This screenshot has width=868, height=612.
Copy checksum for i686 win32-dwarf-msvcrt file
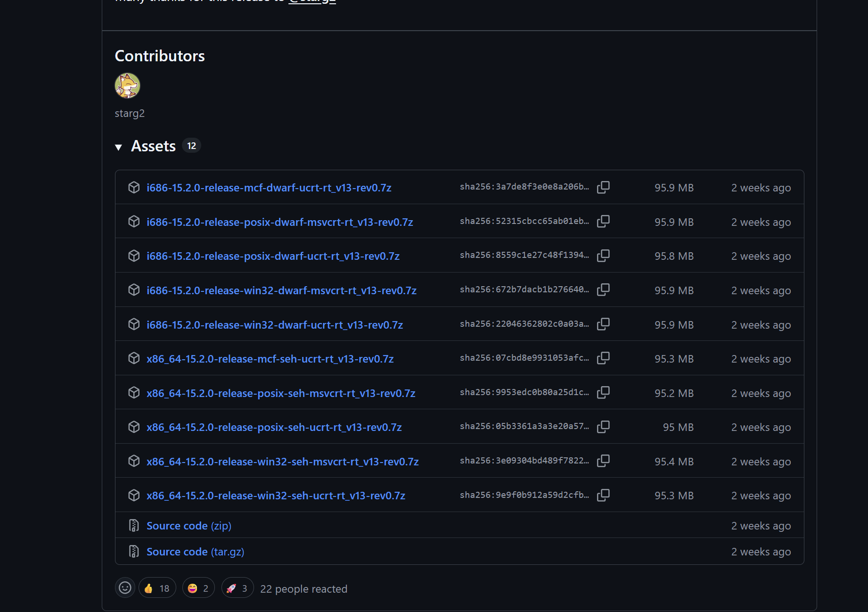tap(603, 290)
